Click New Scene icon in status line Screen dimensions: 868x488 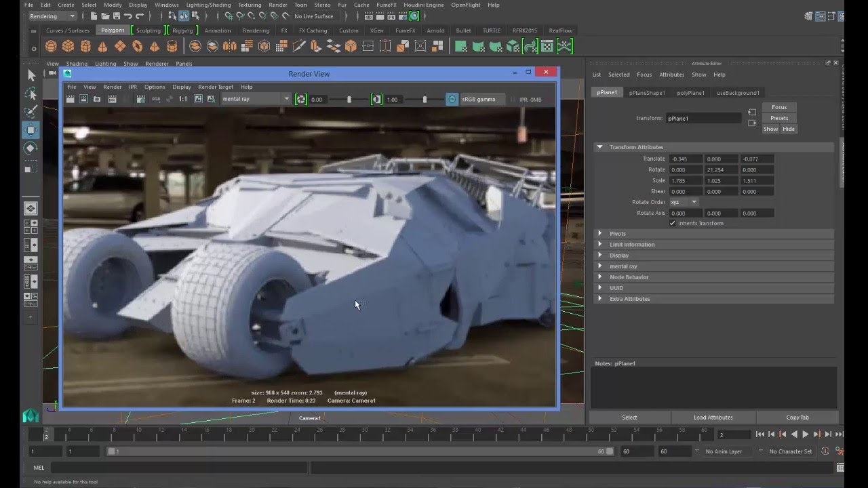click(94, 16)
